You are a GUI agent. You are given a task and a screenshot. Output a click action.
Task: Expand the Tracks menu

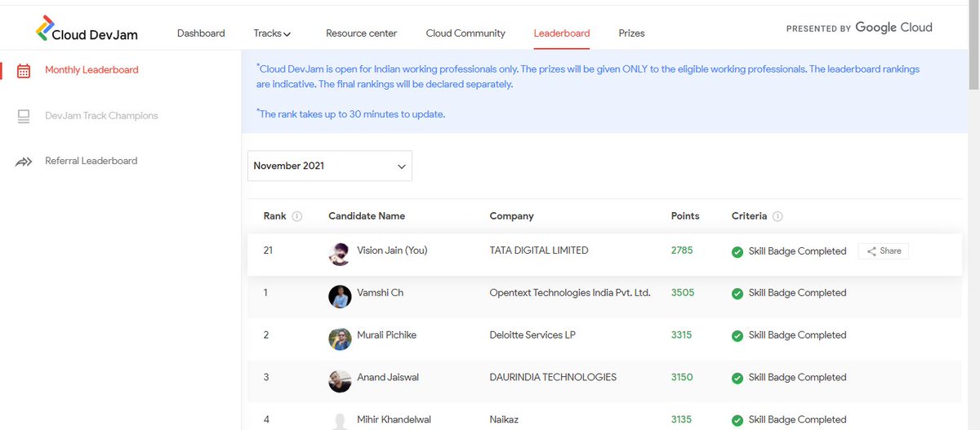(272, 33)
